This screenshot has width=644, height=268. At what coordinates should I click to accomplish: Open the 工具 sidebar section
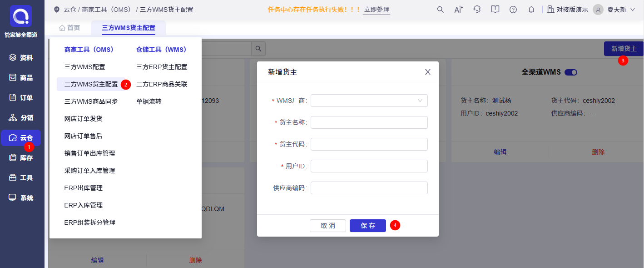tap(21, 178)
